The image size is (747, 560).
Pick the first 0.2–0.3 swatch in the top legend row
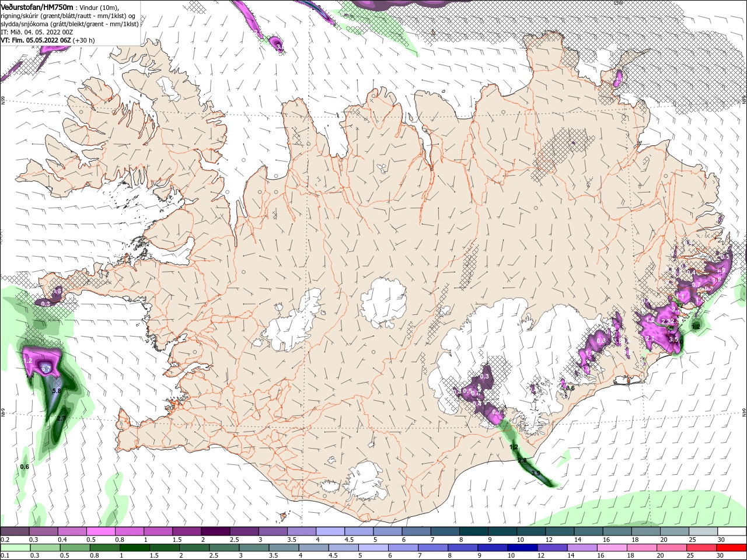(x=15, y=531)
